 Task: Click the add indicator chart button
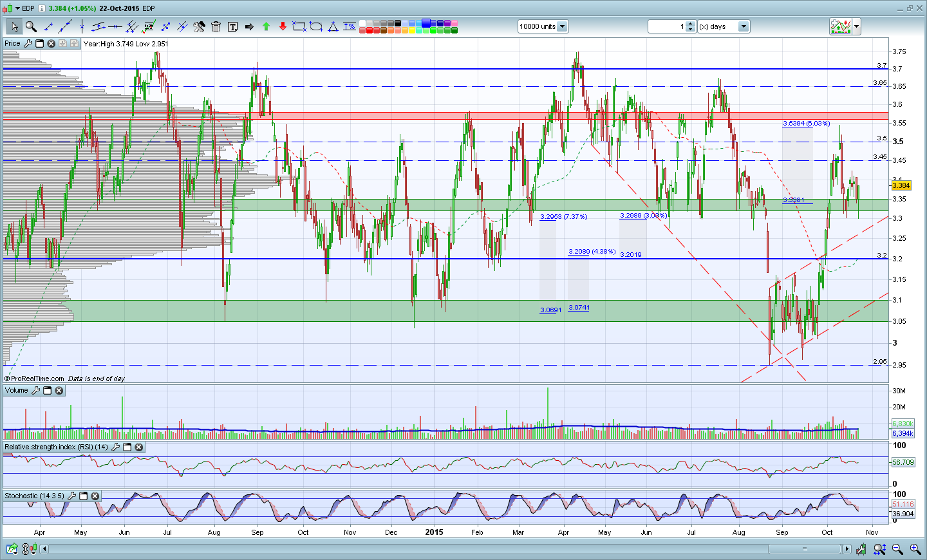tap(841, 26)
